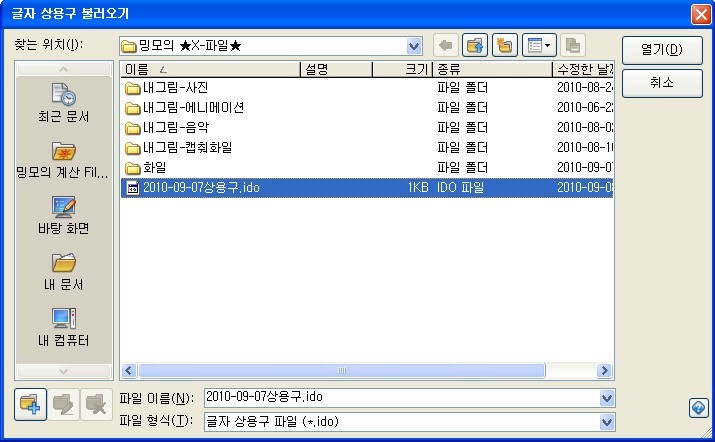Select the 내그림-에니메이션 folder

193,107
